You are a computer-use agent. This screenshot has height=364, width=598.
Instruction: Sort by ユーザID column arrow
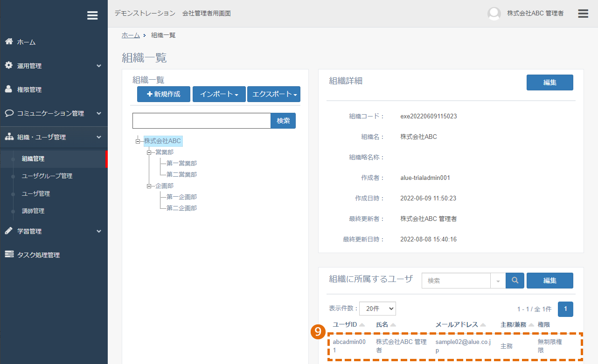point(362,325)
